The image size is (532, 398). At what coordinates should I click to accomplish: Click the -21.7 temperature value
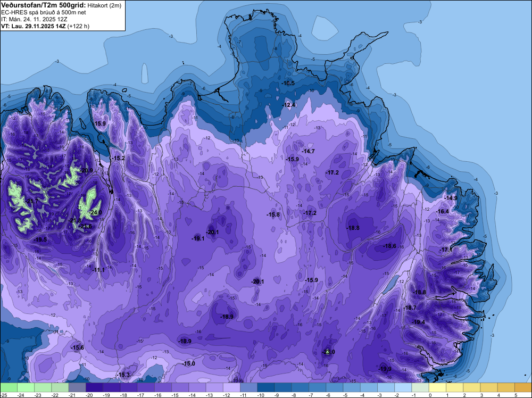[32, 201]
